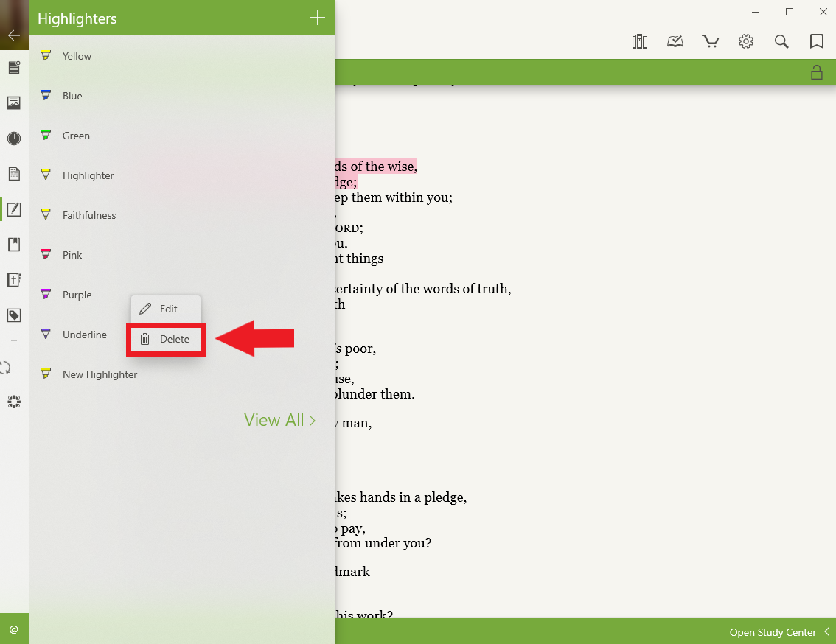The height and width of the screenshot is (644, 836).
Task: Open the shopping cart store
Action: click(x=711, y=41)
